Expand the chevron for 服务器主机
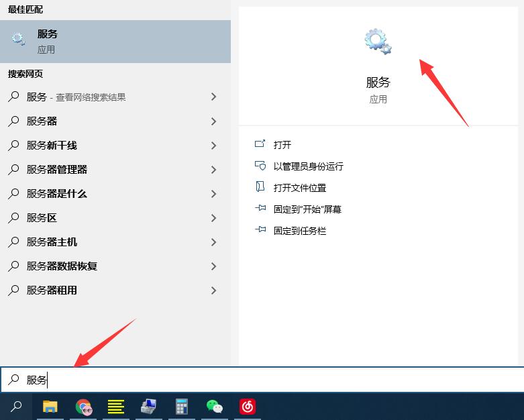This screenshot has height=420, width=524. [214, 242]
